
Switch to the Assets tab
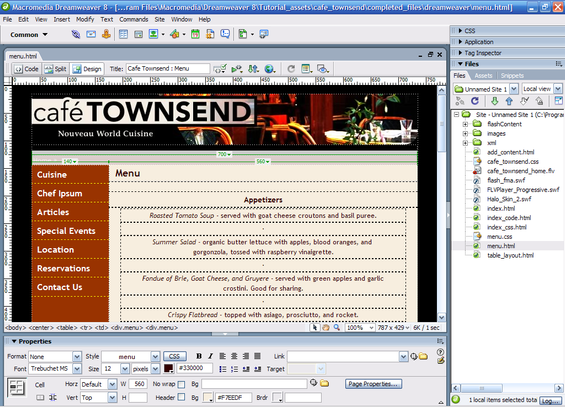click(x=483, y=76)
